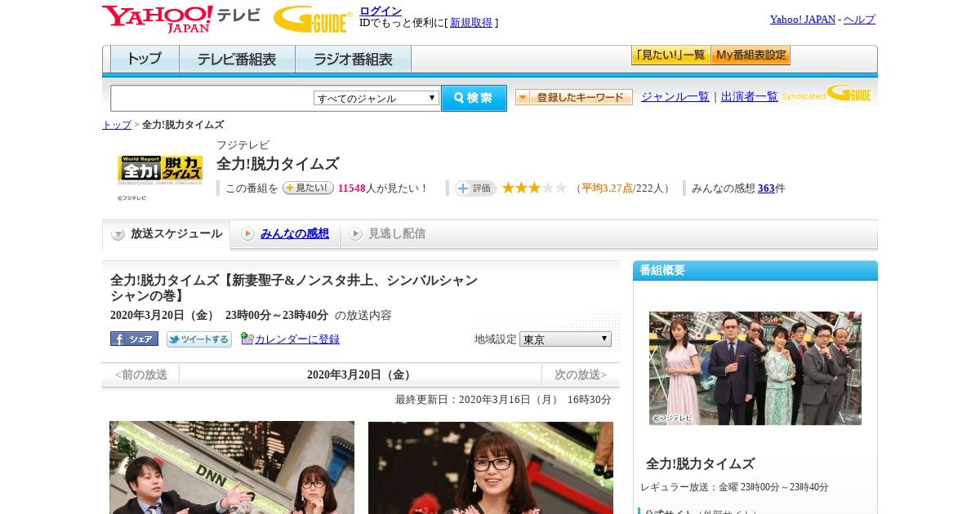Click the 評価 rating plus button
The height and width of the screenshot is (514, 980).
tap(475, 188)
